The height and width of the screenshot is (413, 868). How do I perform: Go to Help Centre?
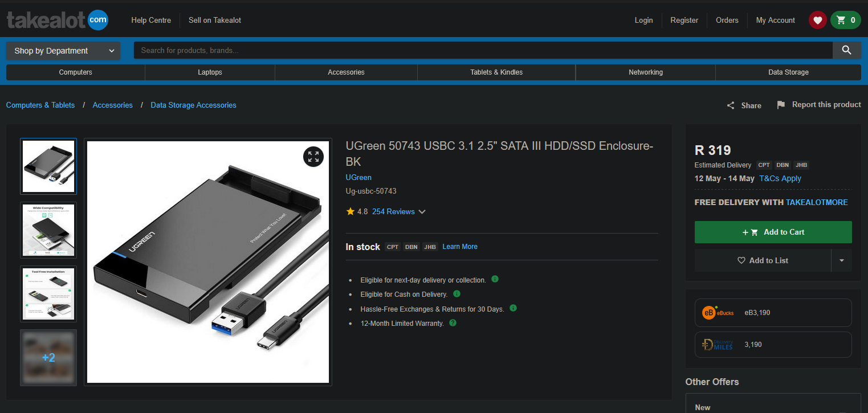point(151,20)
